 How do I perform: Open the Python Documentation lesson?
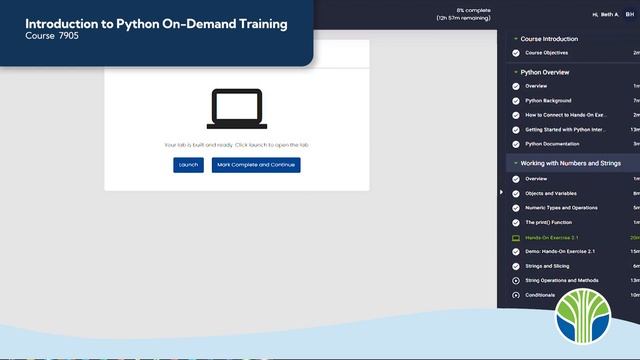[x=552, y=144]
